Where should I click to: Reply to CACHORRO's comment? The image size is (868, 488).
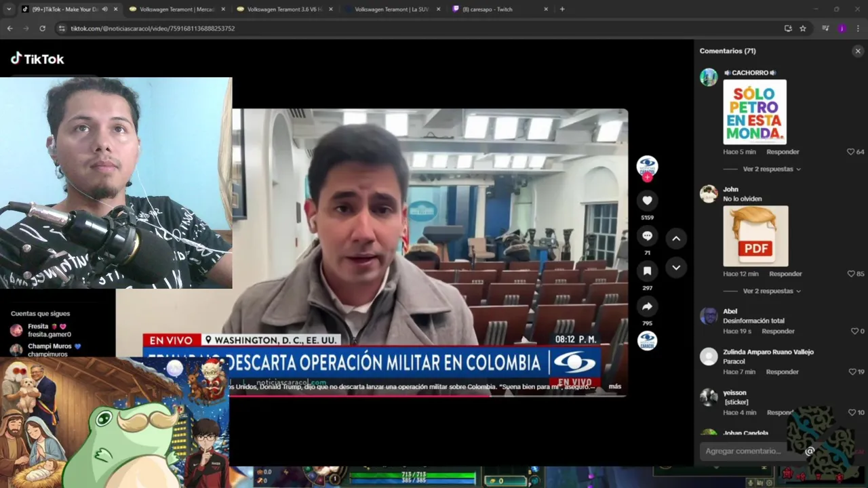(x=783, y=152)
